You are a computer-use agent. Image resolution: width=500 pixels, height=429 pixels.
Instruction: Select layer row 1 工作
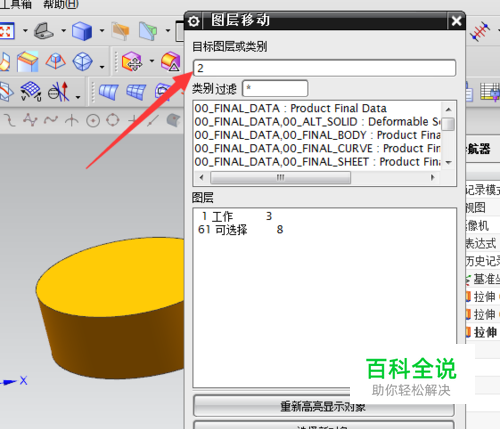pyautogui.click(x=324, y=216)
